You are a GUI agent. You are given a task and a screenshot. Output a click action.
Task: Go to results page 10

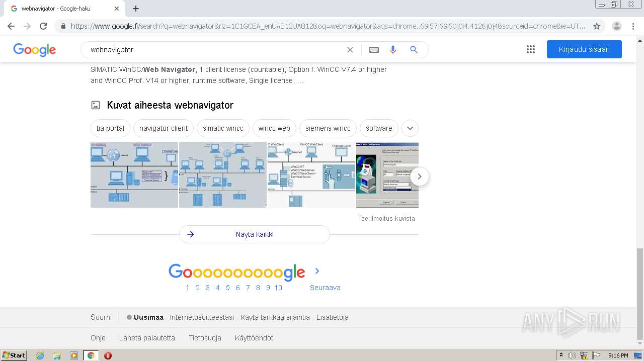click(278, 288)
